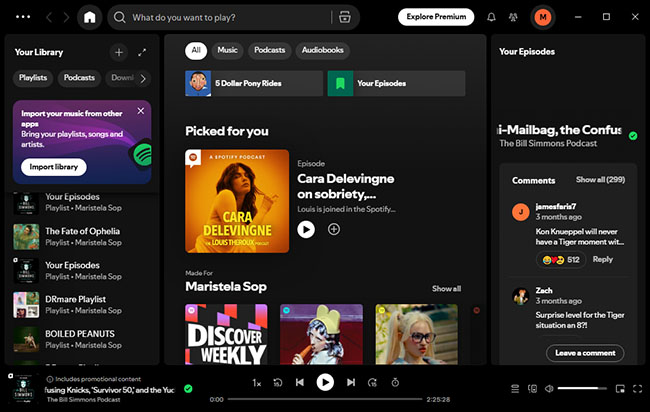This screenshot has width=650, height=412.
Task: Toggle saved checkmark in now playing bar
Action: 188,389
